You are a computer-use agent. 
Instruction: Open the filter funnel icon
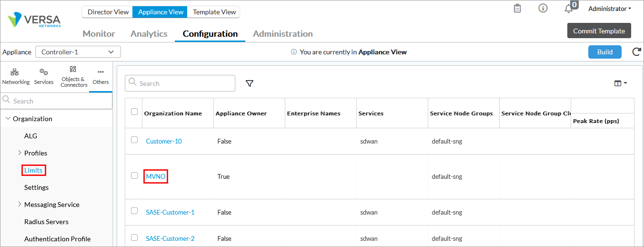pyautogui.click(x=249, y=83)
